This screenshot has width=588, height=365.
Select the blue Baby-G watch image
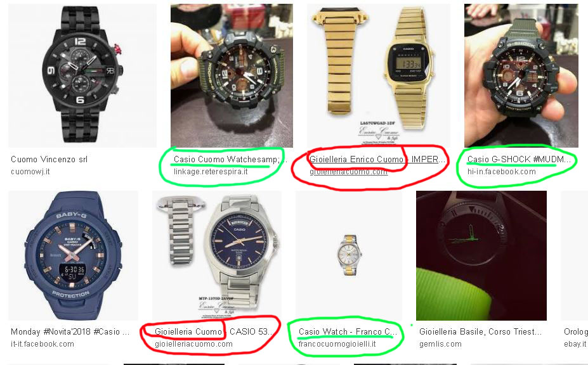[x=73, y=255]
